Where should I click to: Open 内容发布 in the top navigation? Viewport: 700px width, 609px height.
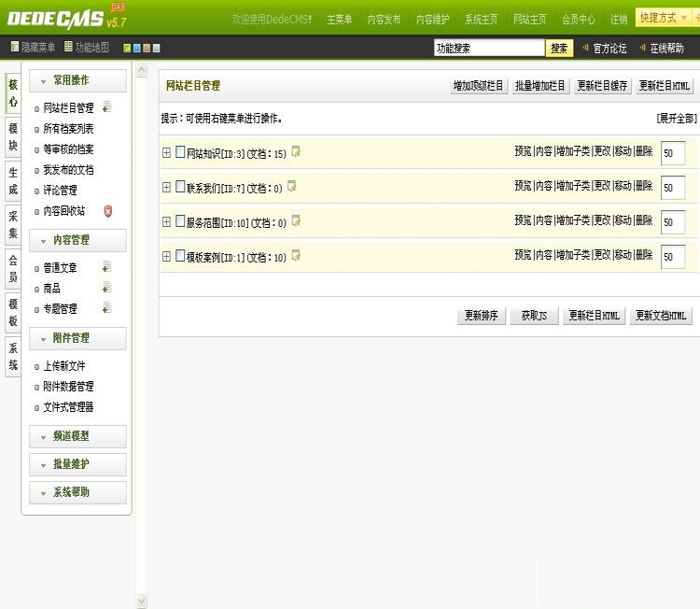coord(384,20)
